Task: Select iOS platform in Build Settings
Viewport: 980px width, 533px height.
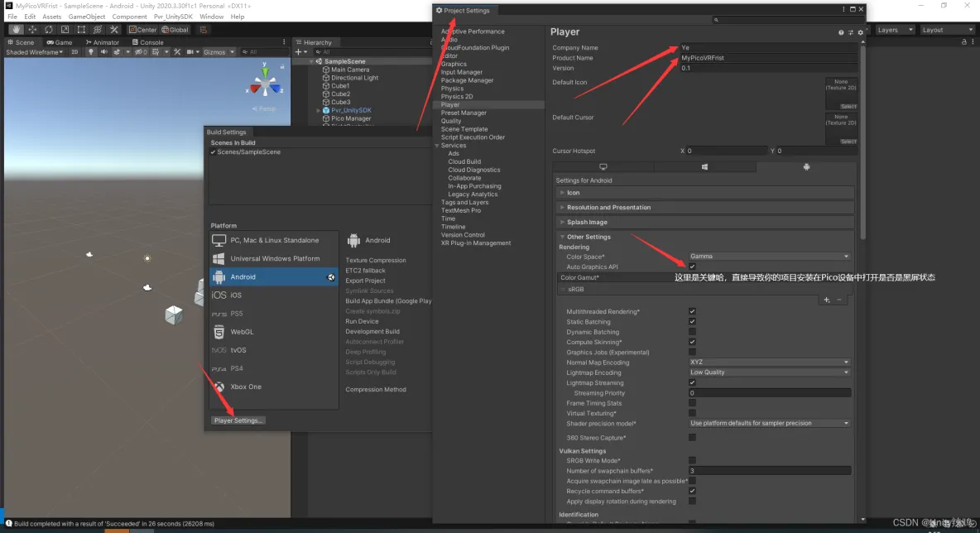Action: tap(274, 295)
